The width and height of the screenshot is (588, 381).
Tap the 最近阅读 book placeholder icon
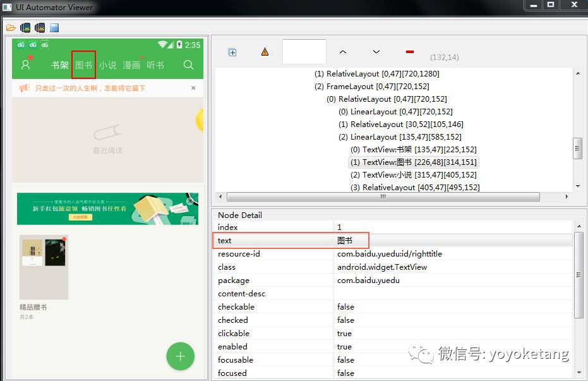pos(107,133)
